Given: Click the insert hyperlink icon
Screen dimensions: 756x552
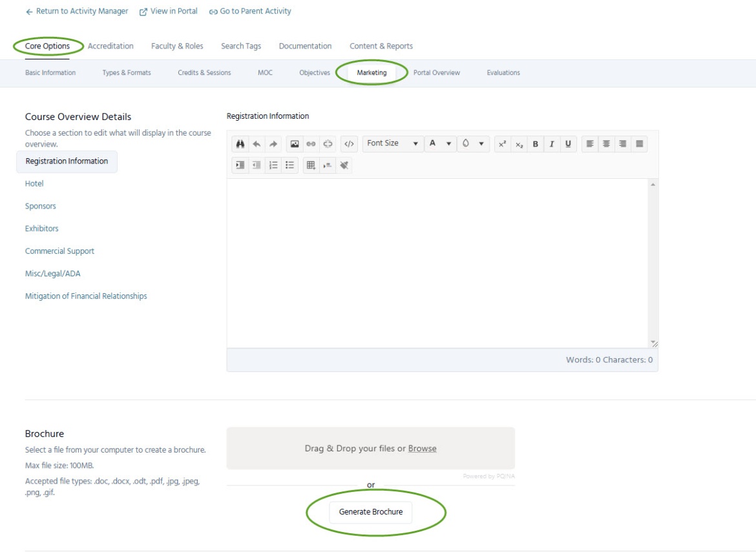Looking at the screenshot, I should (x=311, y=144).
